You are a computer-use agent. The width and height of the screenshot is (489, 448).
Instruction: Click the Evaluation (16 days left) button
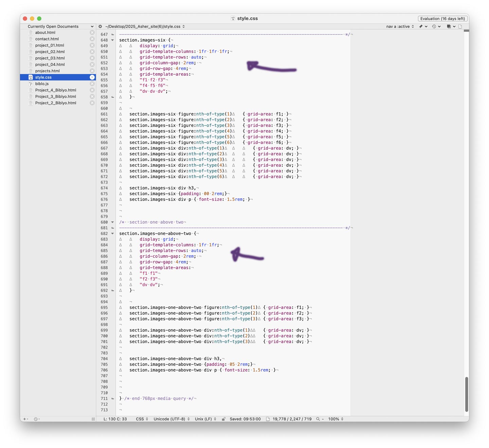[x=442, y=19]
